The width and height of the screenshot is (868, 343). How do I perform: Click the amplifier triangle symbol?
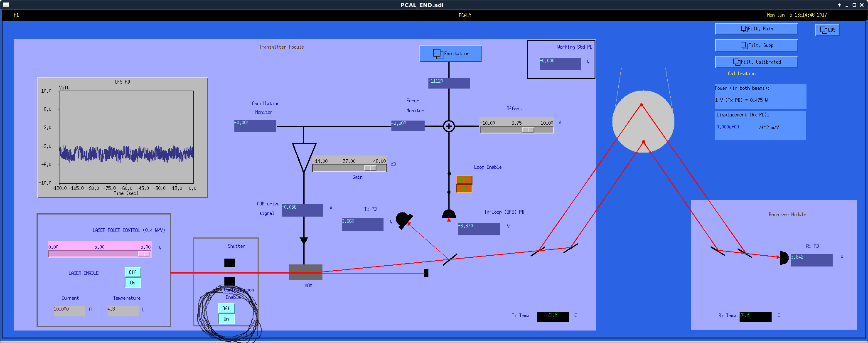pyautogui.click(x=304, y=157)
